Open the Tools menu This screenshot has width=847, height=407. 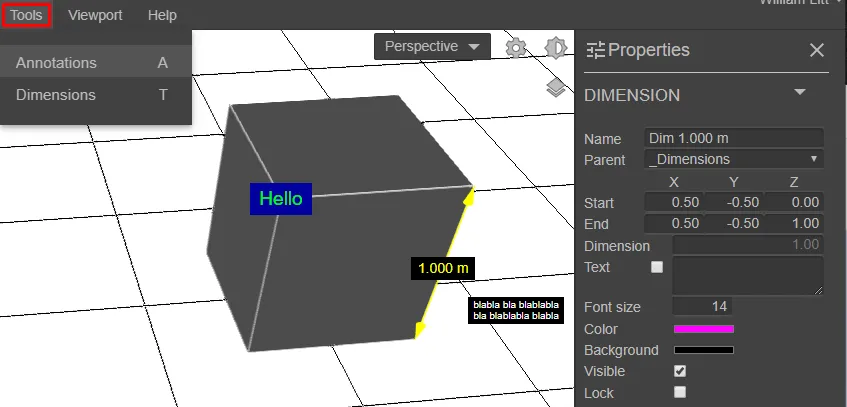26,15
